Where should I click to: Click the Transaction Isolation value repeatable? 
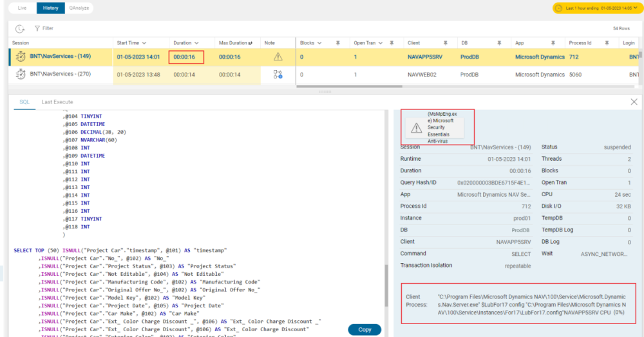[518, 266]
